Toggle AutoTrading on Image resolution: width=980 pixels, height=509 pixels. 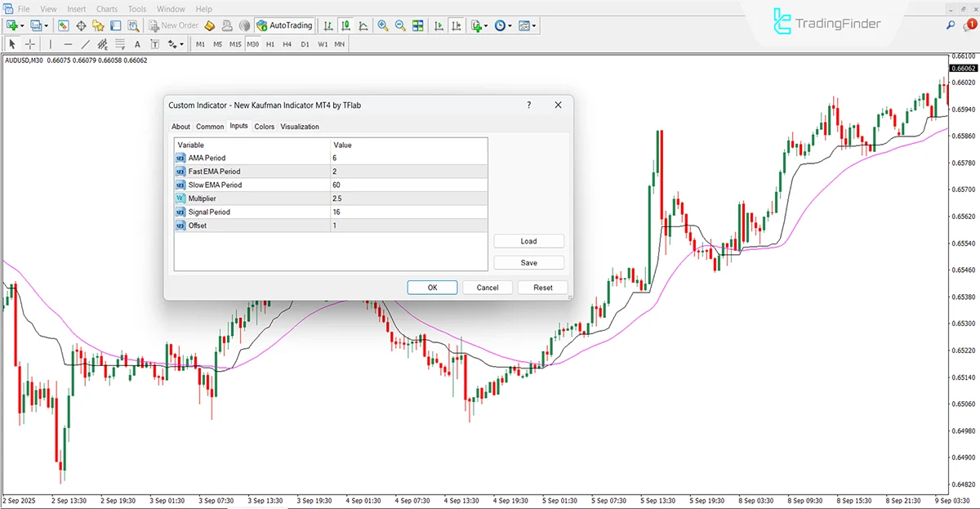click(284, 25)
